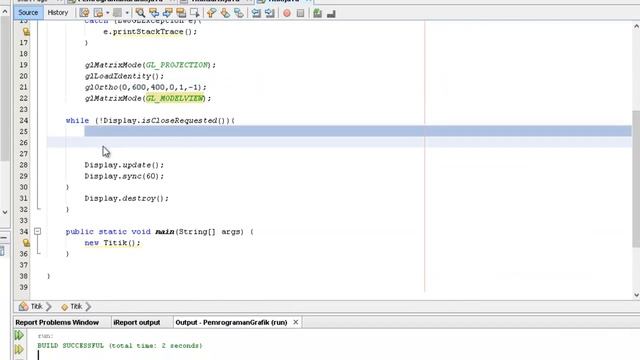Click green Re-run icon in output

(19, 336)
